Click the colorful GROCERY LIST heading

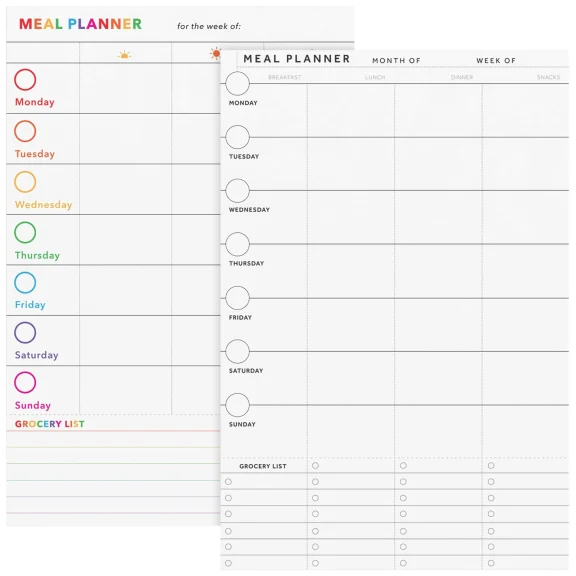[x=50, y=424]
